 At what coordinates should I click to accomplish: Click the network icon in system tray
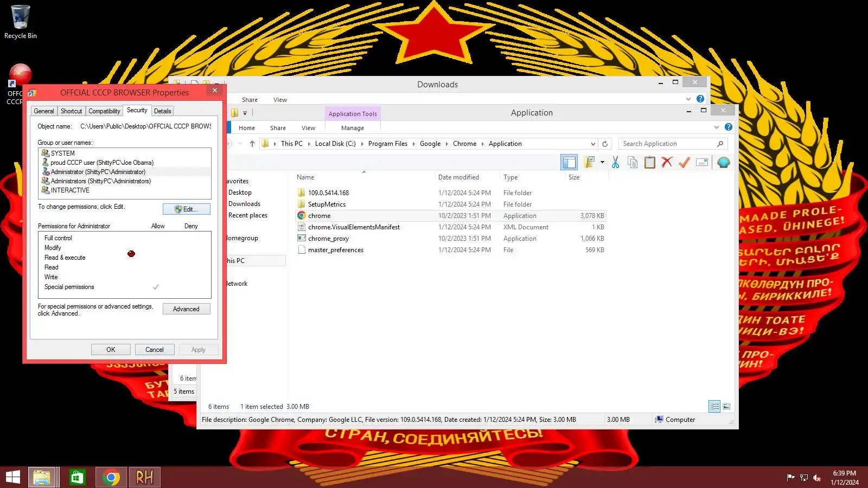click(804, 478)
